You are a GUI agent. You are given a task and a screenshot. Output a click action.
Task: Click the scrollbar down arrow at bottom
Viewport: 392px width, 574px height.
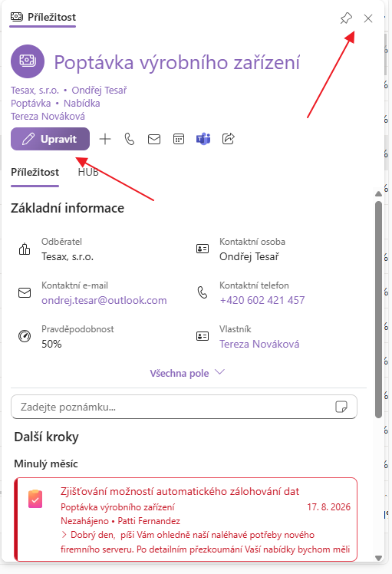pos(379,558)
